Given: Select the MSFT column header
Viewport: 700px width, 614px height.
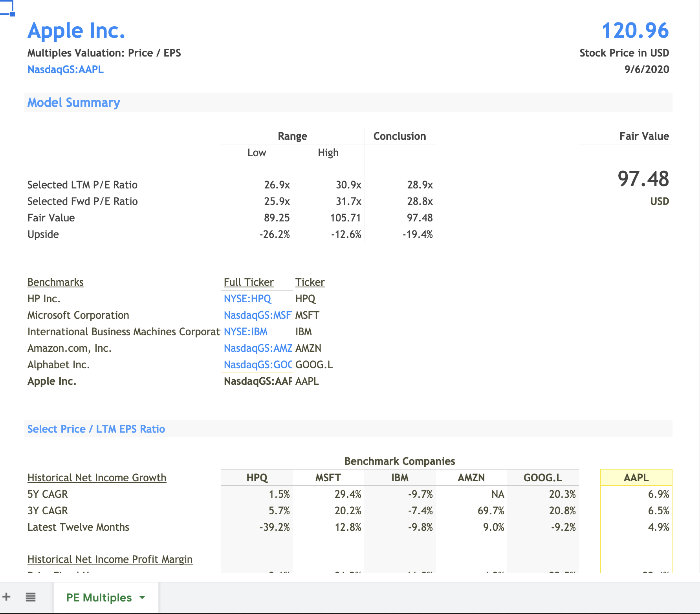Looking at the screenshot, I should [x=328, y=478].
